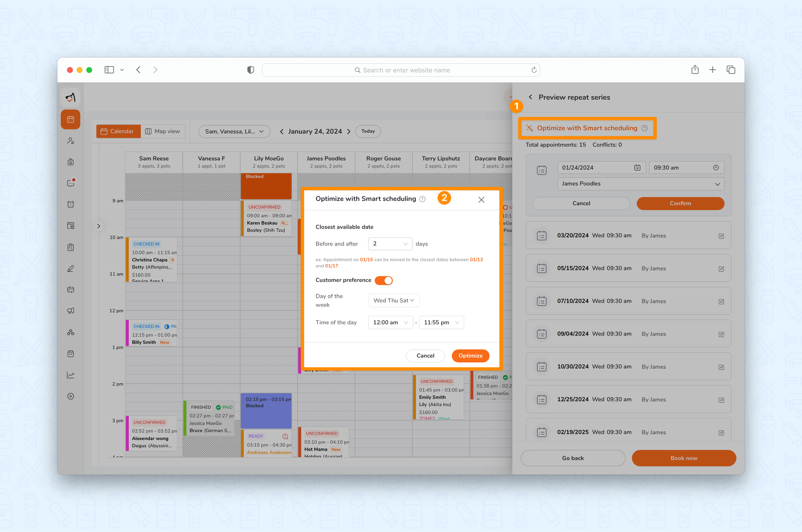
Task: Click help icon beside Smart scheduling dialog title
Action: (x=422, y=199)
